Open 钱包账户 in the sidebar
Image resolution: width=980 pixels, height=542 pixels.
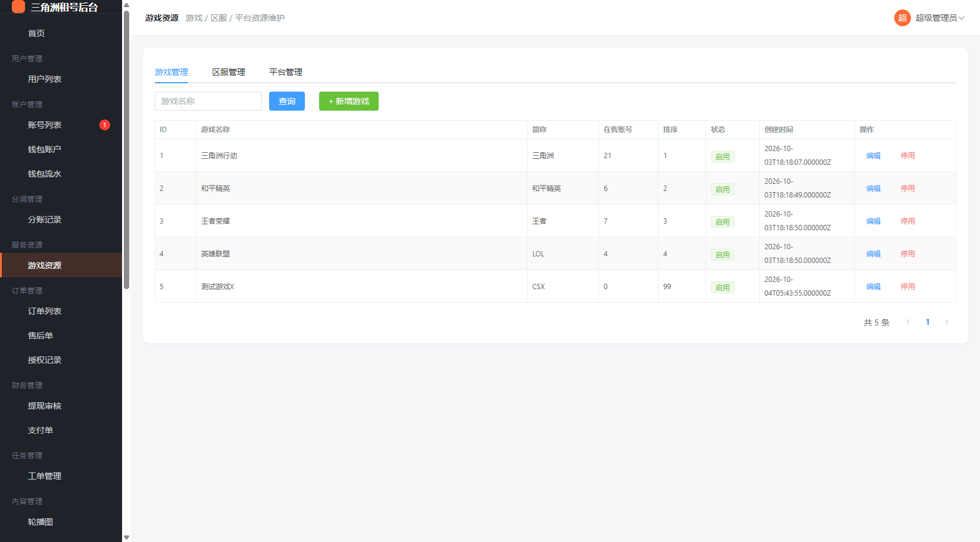coord(61,149)
